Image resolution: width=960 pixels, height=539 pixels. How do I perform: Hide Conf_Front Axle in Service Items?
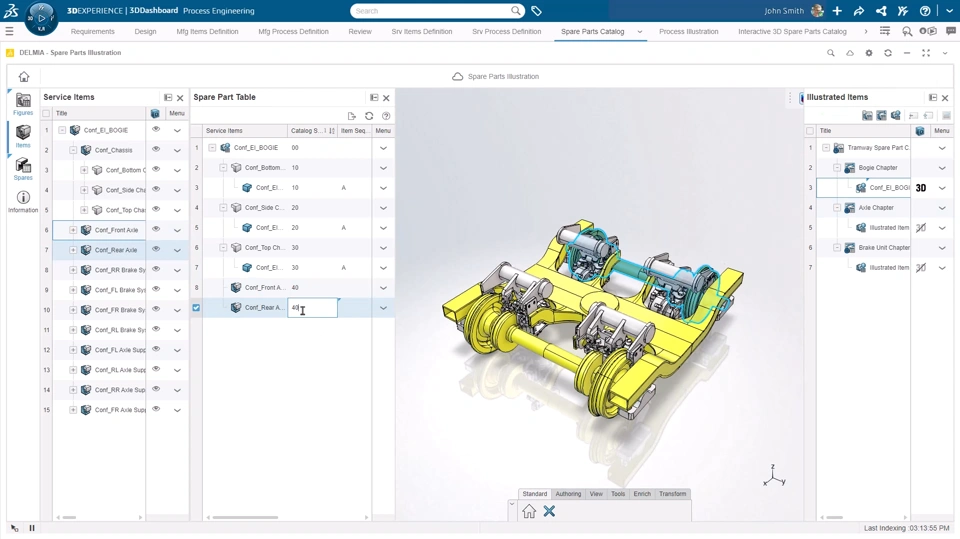(156, 229)
